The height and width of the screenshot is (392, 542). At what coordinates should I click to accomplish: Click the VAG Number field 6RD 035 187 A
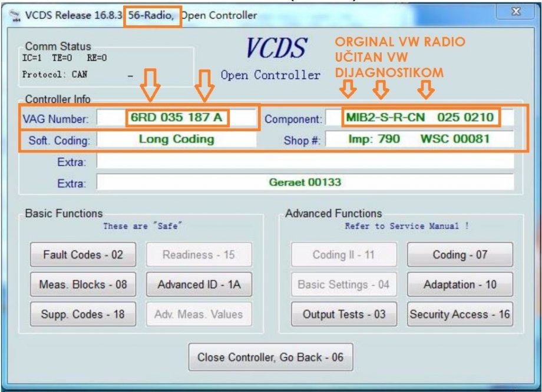pos(177,118)
